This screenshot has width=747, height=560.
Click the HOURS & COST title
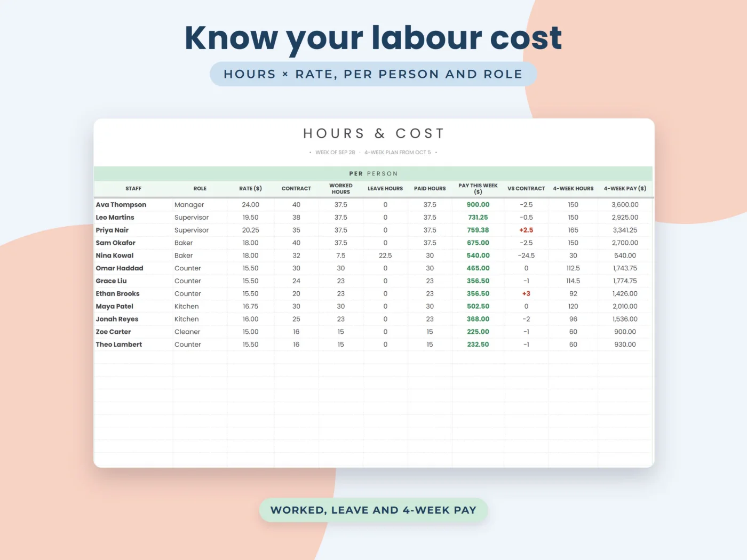pyautogui.click(x=373, y=133)
